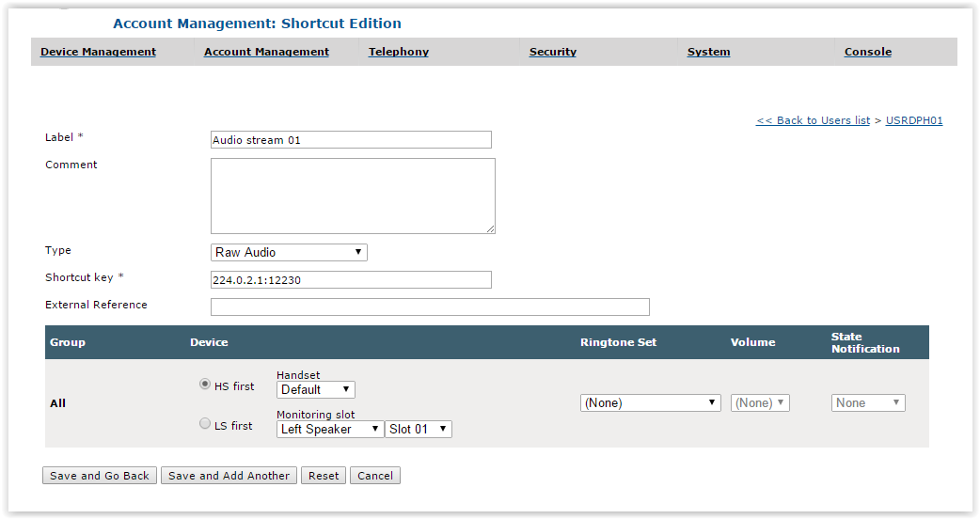Click the External Reference input field
980x519 pixels.
pos(430,307)
